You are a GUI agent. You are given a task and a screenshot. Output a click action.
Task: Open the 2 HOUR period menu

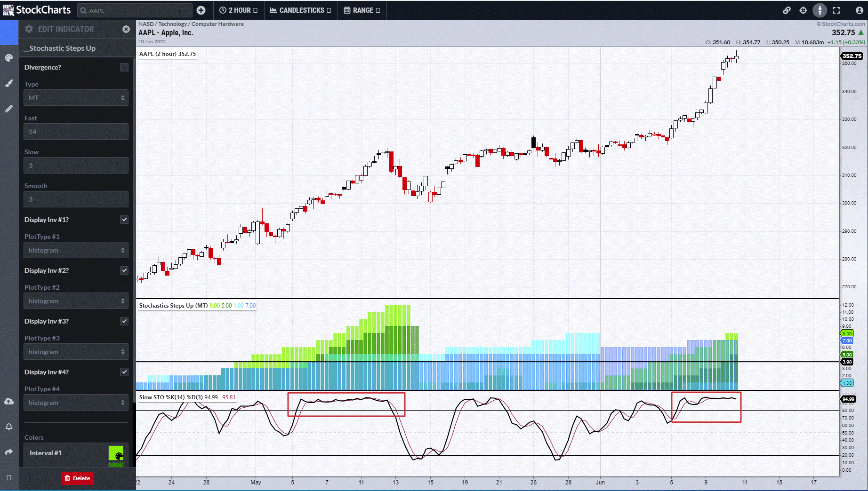click(239, 10)
